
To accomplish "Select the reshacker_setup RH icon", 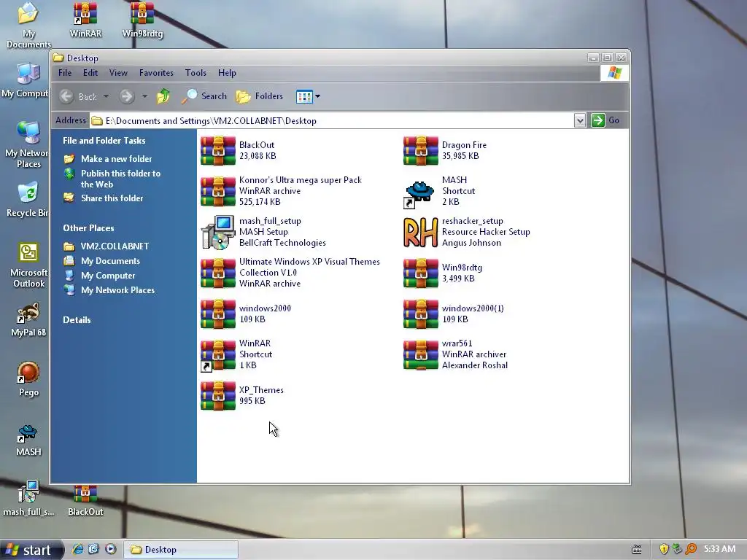I will (x=420, y=232).
